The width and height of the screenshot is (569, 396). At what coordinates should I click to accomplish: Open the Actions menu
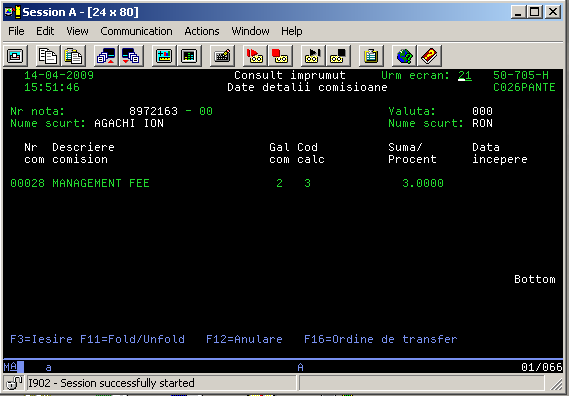202,31
